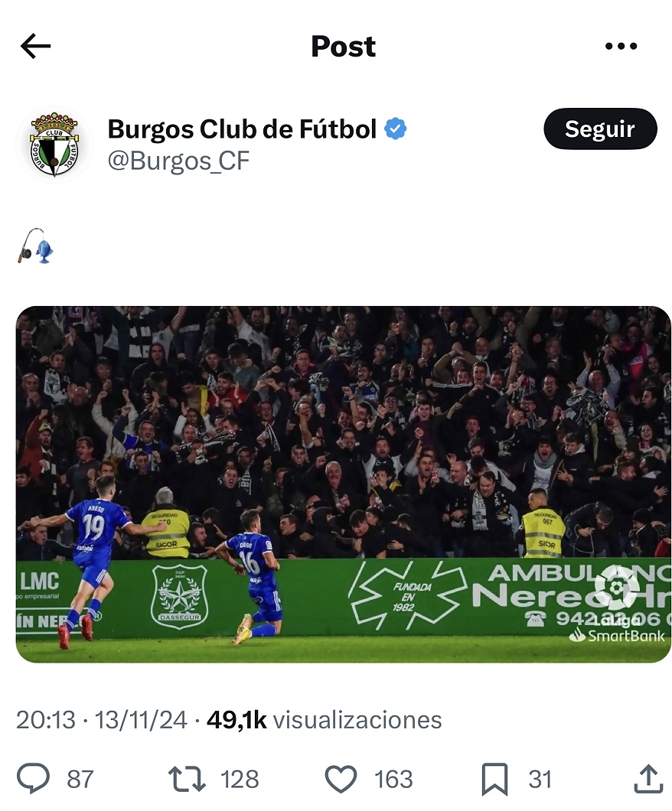Click the Seguir follow button
The width and height of the screenshot is (672, 811).
600,129
